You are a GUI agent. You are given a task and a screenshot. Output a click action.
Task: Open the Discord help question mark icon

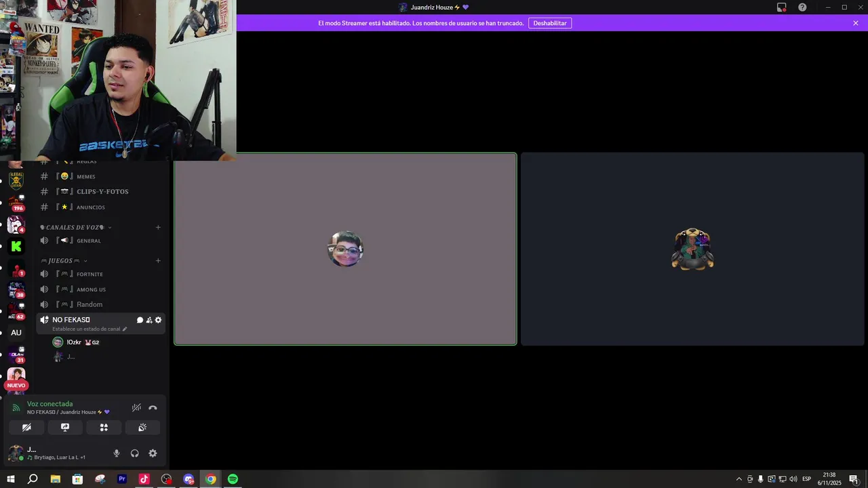click(x=802, y=7)
